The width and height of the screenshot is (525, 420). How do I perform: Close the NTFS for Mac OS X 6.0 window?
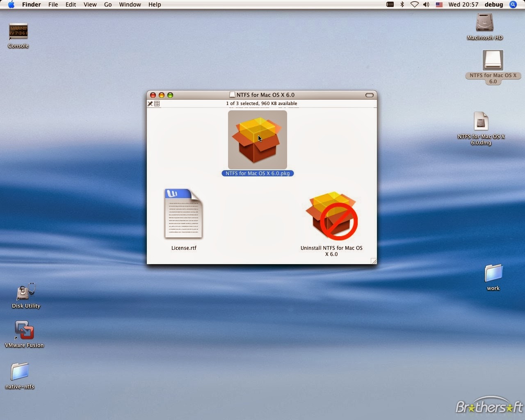(x=153, y=95)
